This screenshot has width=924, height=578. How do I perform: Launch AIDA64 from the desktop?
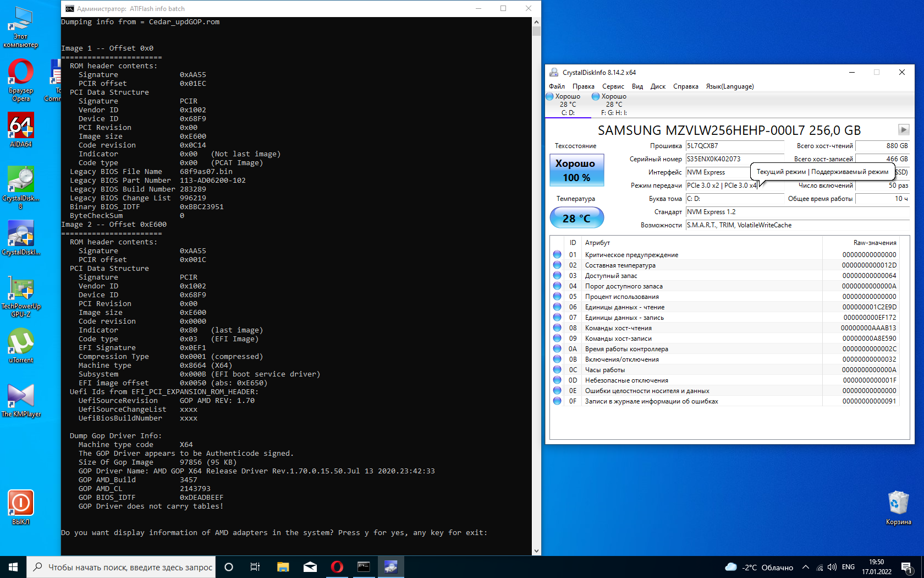pyautogui.click(x=21, y=130)
